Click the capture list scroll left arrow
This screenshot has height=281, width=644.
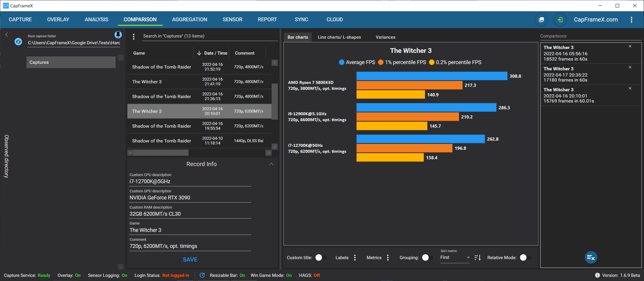[130, 153]
